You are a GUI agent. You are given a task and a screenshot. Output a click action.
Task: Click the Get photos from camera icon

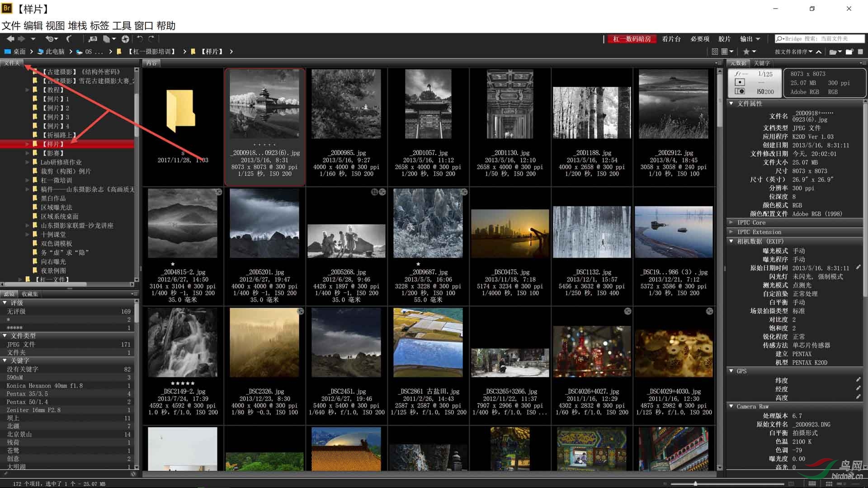[93, 39]
